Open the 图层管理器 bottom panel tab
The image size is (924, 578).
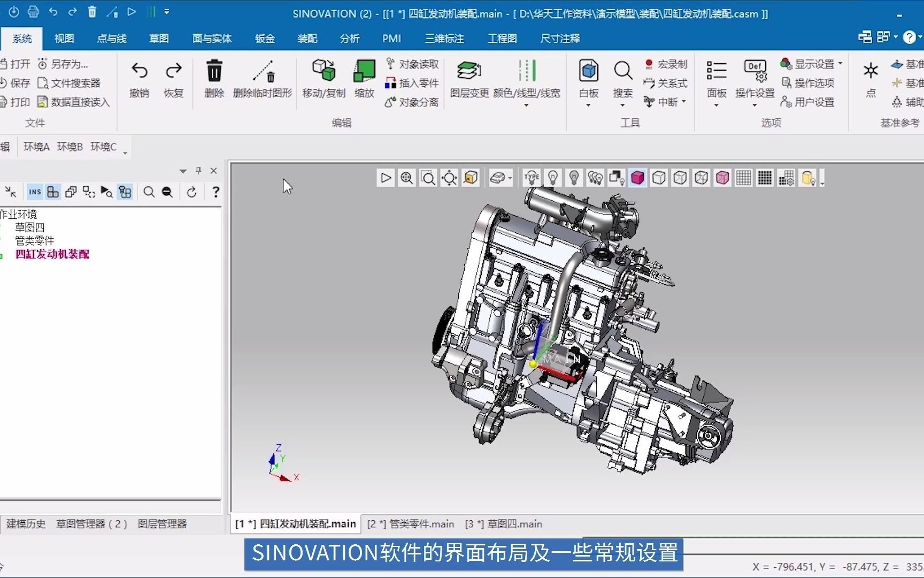[x=162, y=524]
